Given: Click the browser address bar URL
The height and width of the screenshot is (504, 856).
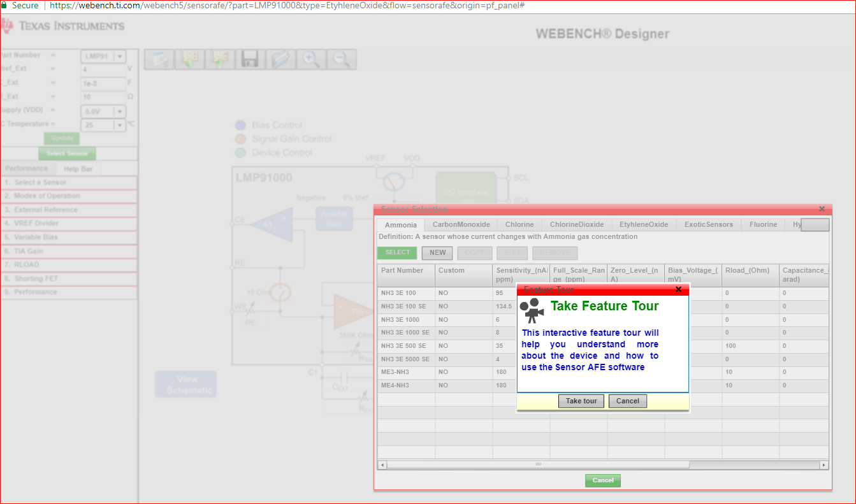Looking at the screenshot, I should click(x=286, y=5).
